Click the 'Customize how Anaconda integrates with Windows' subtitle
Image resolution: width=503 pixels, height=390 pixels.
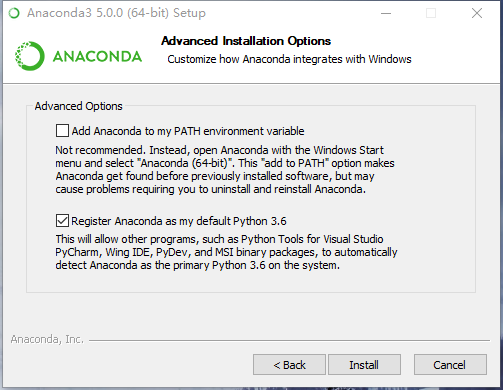(289, 59)
